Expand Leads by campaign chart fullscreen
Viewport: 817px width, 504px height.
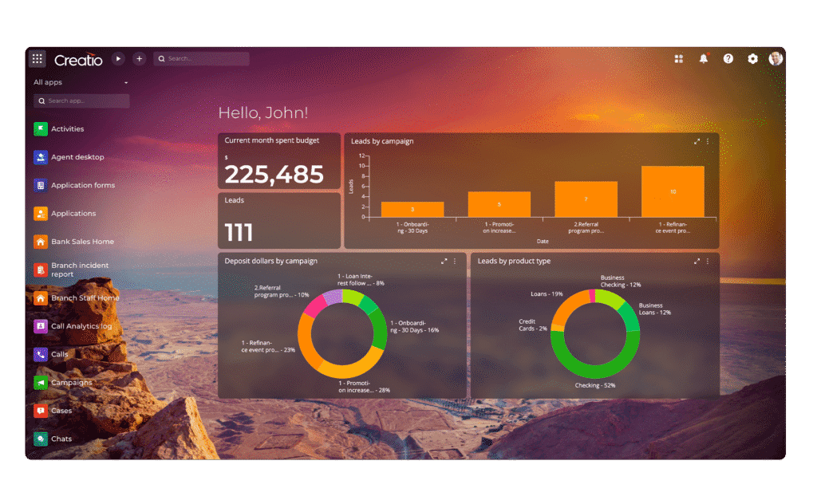click(x=697, y=141)
